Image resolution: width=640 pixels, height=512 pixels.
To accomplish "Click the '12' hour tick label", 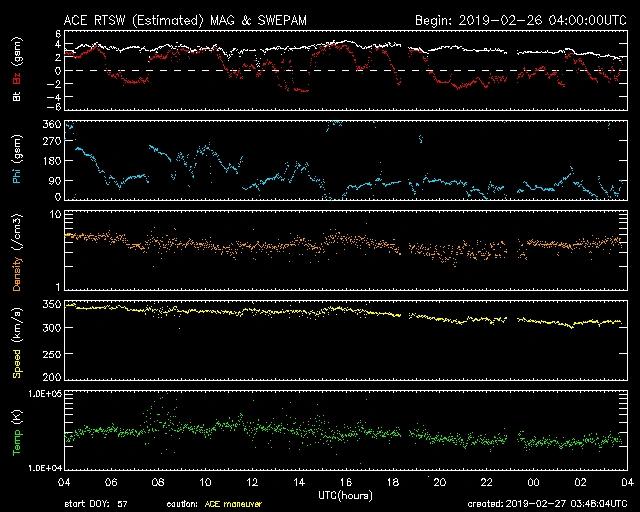I will point(252,483).
